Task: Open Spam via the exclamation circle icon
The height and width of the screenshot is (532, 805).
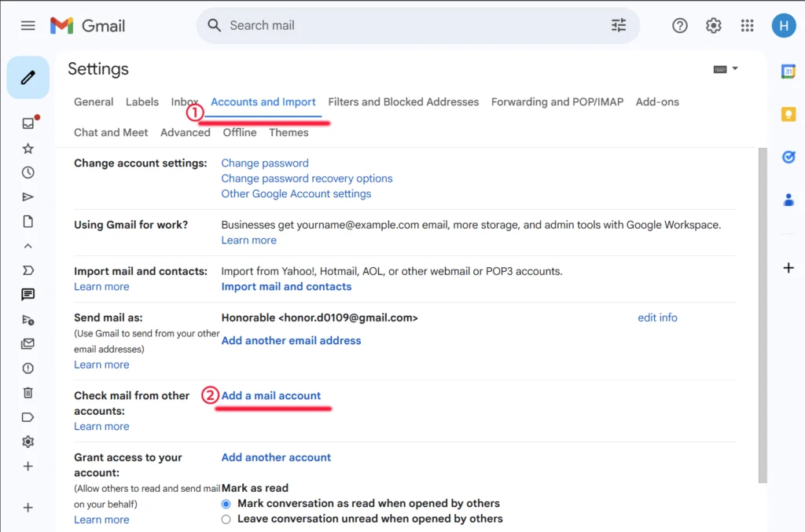Action: pyautogui.click(x=28, y=369)
